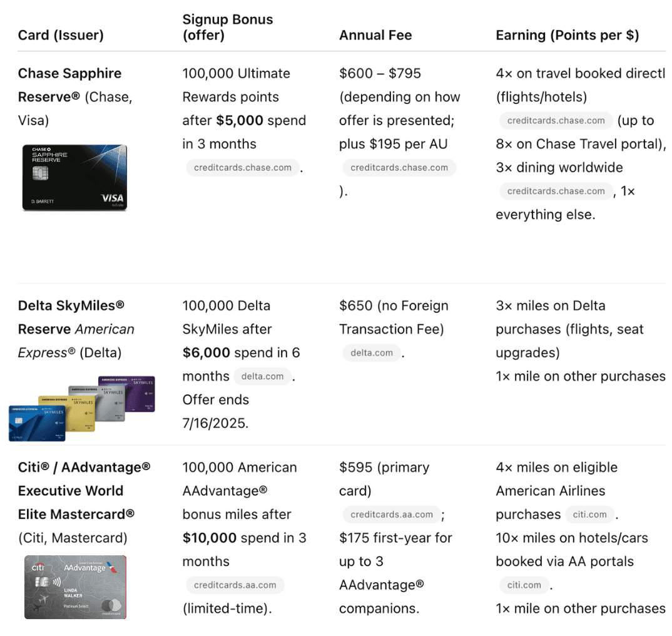The image size is (672, 636).
Task: Click the 'Card (Issuer)' column header
Action: coord(61,35)
